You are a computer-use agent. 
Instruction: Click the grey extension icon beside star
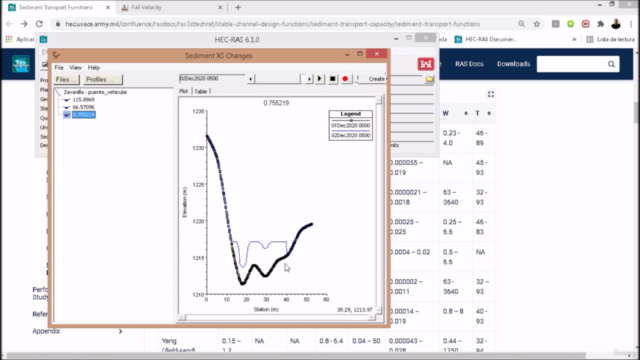coord(556,24)
